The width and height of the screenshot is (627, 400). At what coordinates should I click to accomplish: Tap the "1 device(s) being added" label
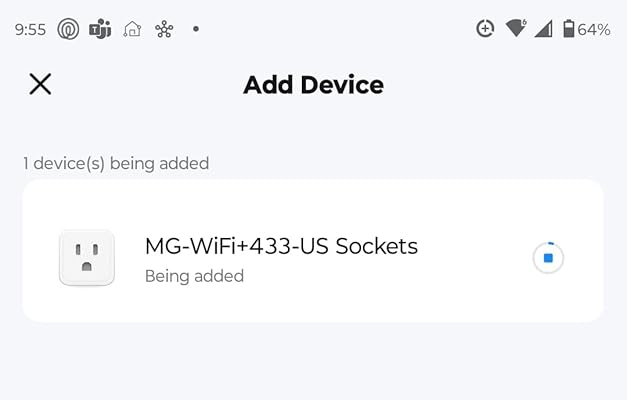tap(116, 163)
